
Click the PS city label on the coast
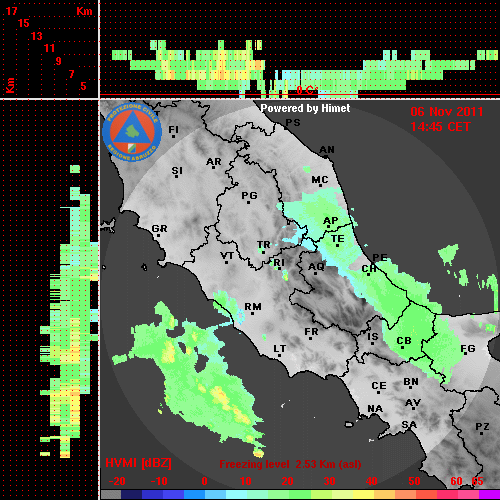coord(293,123)
